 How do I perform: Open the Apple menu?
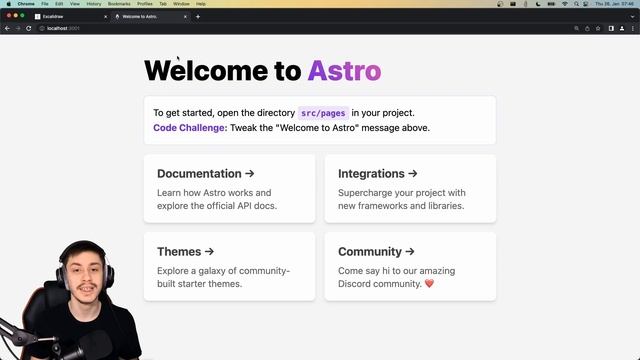[x=8, y=4]
